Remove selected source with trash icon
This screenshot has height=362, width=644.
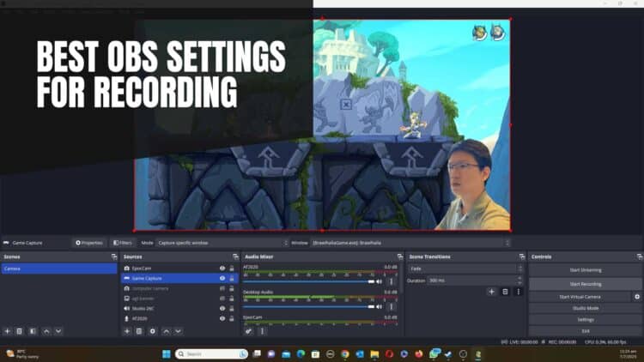[139, 331]
